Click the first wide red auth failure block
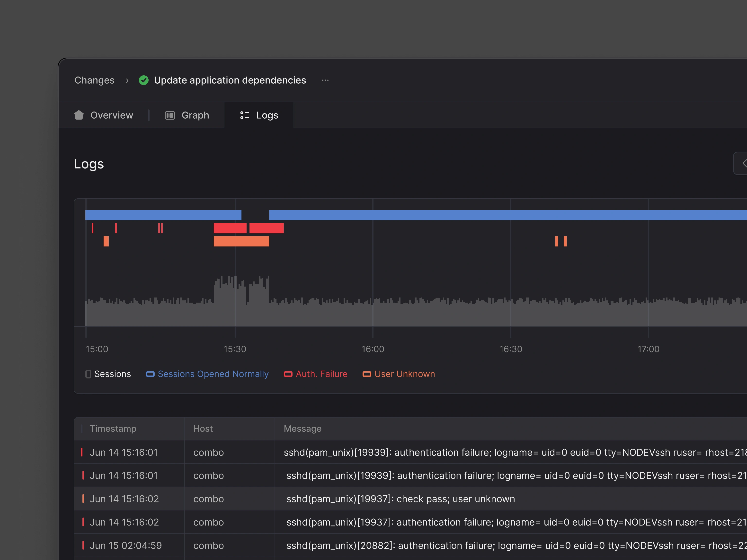 click(x=230, y=228)
